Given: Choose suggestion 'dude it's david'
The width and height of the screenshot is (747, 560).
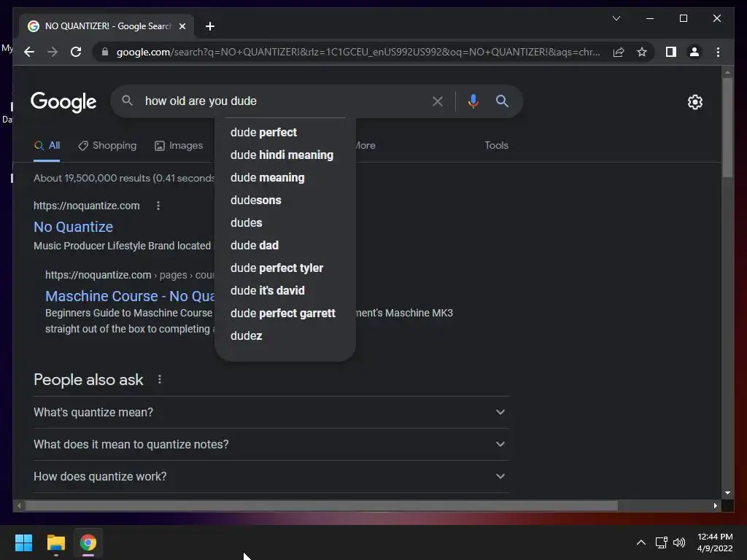Looking at the screenshot, I should (x=267, y=290).
